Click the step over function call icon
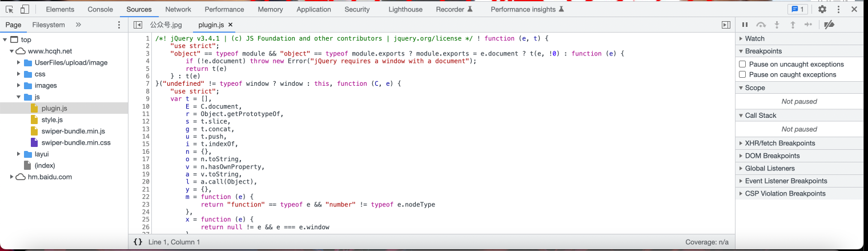The width and height of the screenshot is (868, 251). pyautogui.click(x=761, y=25)
